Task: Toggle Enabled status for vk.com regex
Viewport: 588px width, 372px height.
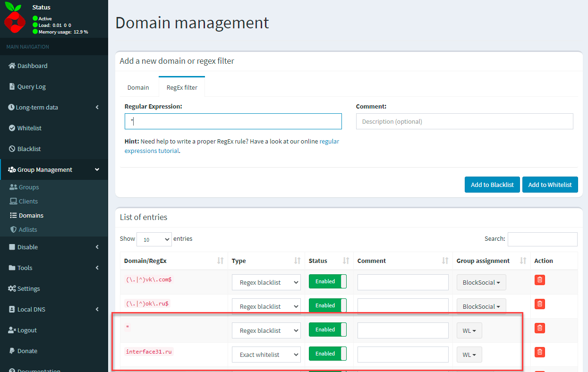Action: 327,281
